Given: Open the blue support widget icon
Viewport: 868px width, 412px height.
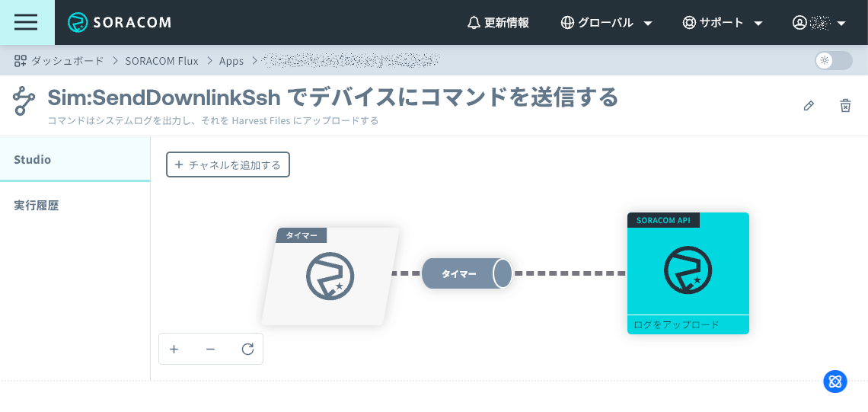Looking at the screenshot, I should (x=834, y=382).
